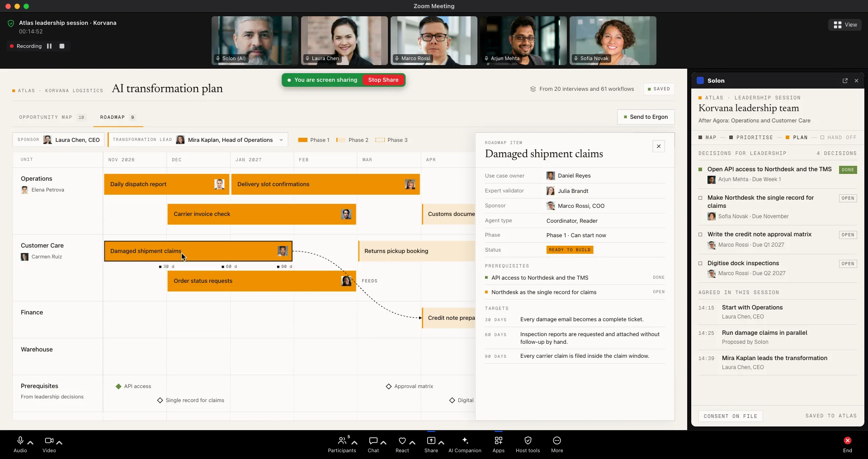
Task: Click the Audio microphone icon
Action: (20, 440)
